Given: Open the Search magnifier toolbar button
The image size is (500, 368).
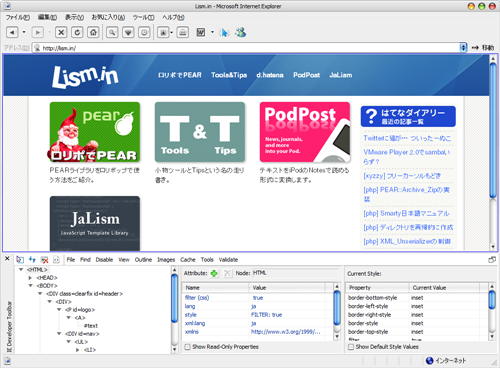Looking at the screenshot, I should 112,32.
